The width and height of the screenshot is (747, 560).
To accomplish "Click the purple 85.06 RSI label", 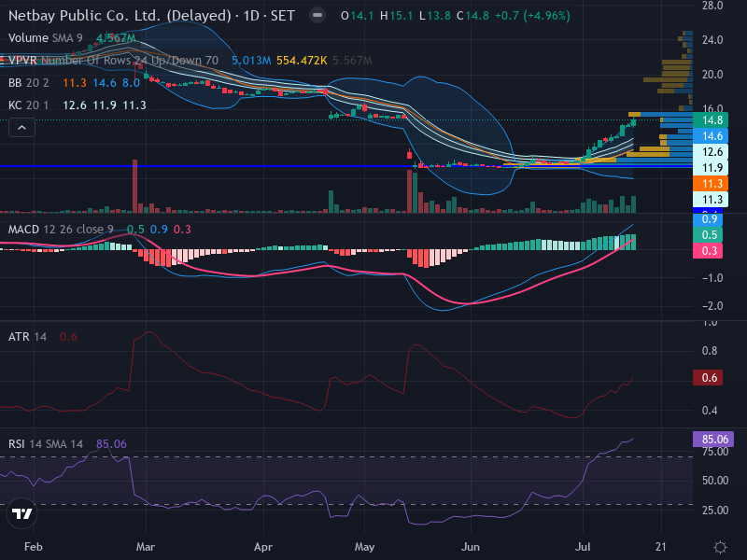I will (x=713, y=439).
